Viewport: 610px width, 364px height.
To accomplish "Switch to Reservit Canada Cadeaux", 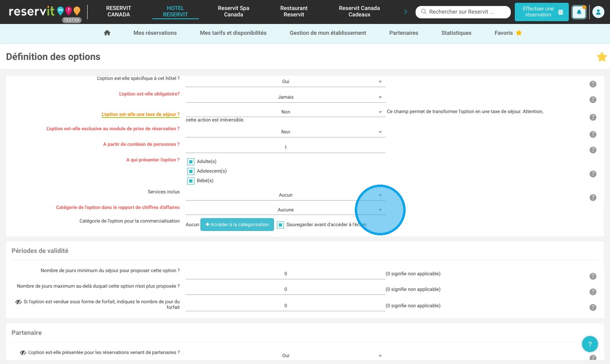I will click(x=359, y=11).
